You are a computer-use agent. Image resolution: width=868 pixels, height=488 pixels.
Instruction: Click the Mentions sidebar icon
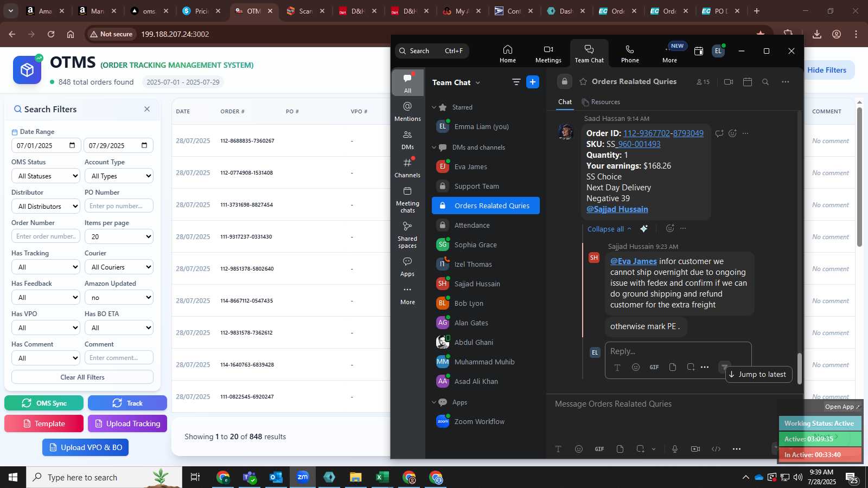(x=407, y=111)
